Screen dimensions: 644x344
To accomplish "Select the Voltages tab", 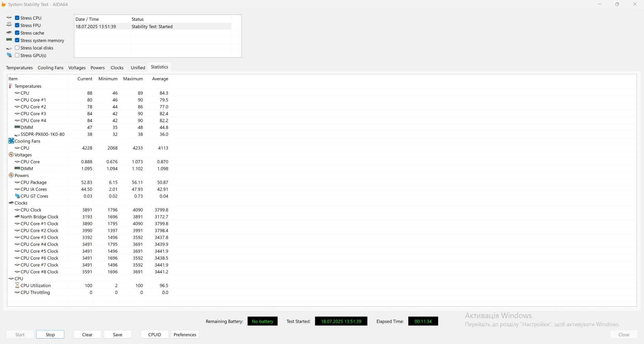I will (77, 67).
